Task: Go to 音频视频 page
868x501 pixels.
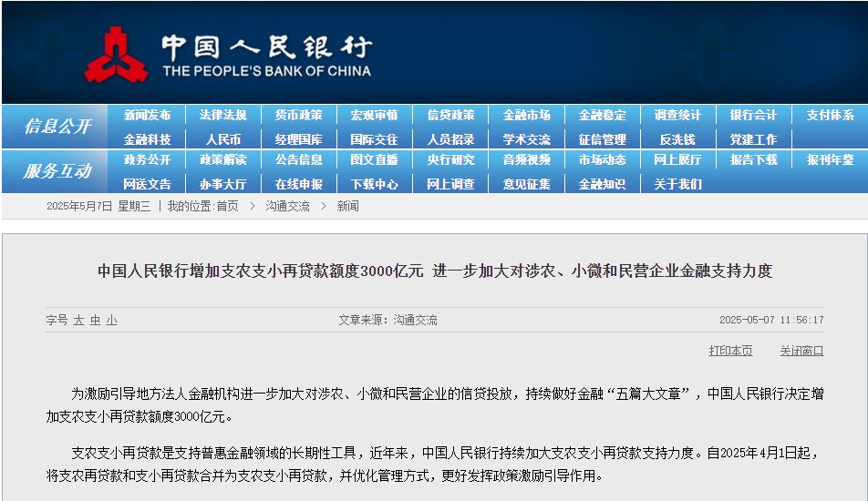Action: pos(526,159)
